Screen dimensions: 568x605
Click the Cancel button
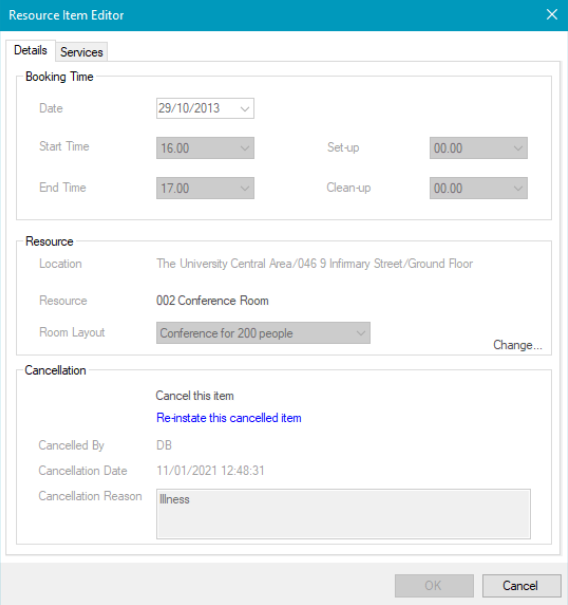point(521,586)
